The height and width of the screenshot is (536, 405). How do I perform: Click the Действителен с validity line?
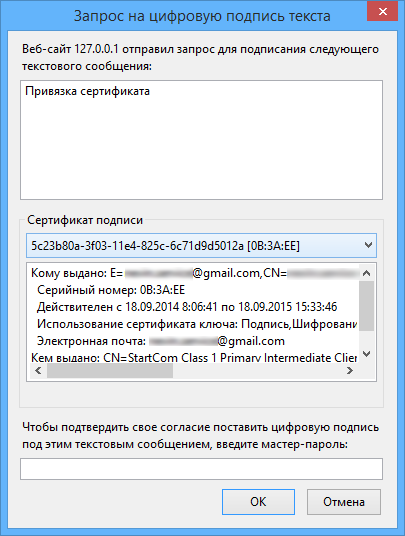187,307
